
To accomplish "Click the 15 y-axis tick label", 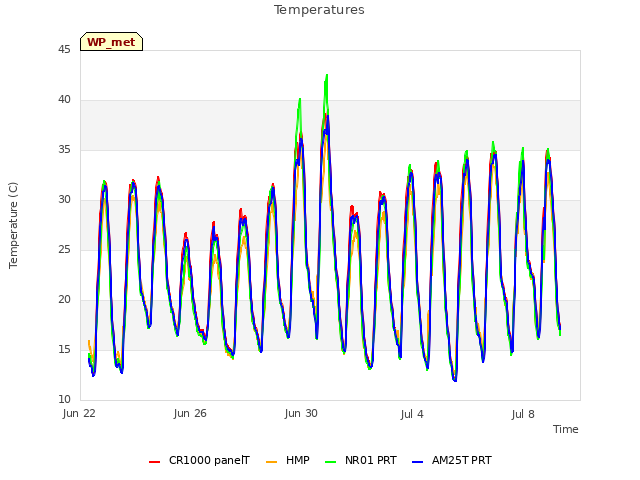I will tap(64, 349).
